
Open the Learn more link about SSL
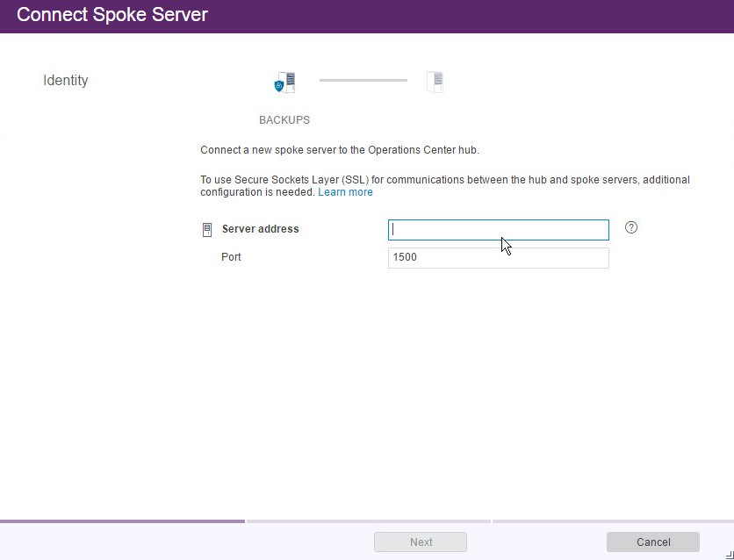point(345,192)
